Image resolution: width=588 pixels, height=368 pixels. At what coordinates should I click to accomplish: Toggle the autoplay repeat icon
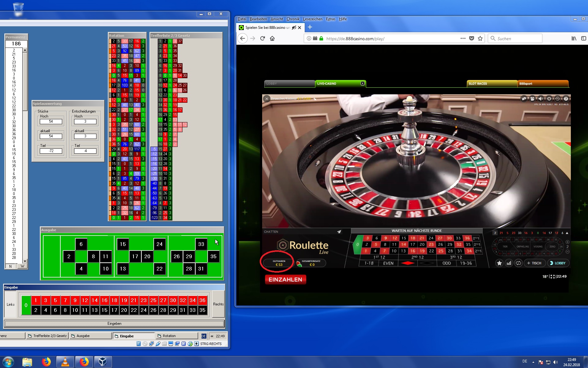pyautogui.click(x=518, y=263)
